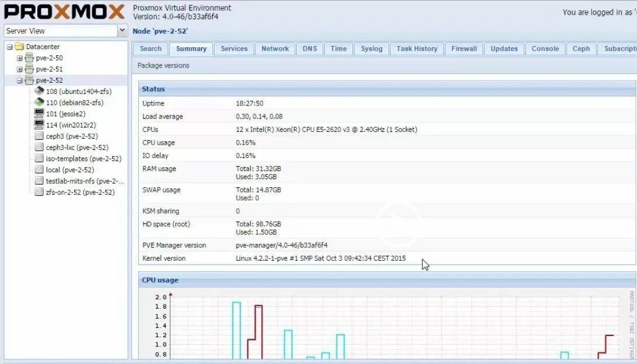Viewport: 637px width, 364px height.
Task: Click the pve-2-52 server node icon
Action: [29, 80]
